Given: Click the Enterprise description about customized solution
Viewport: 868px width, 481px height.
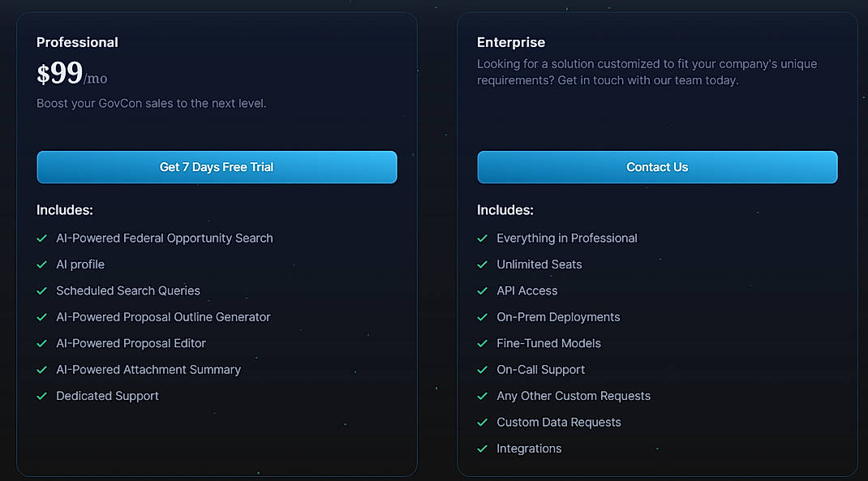Looking at the screenshot, I should [647, 72].
